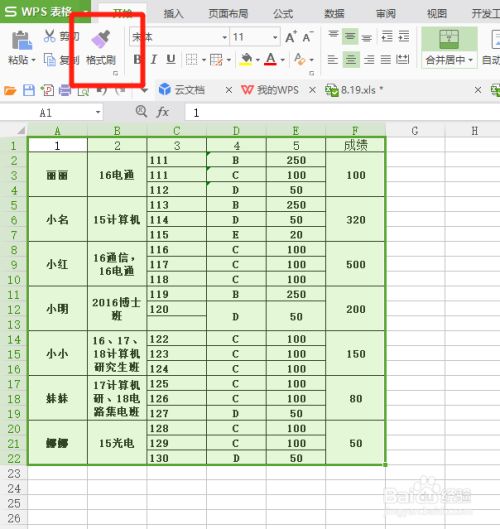The image size is (500, 529).
Task: Open font color dropdown arrow
Action: pyautogui.click(x=283, y=60)
